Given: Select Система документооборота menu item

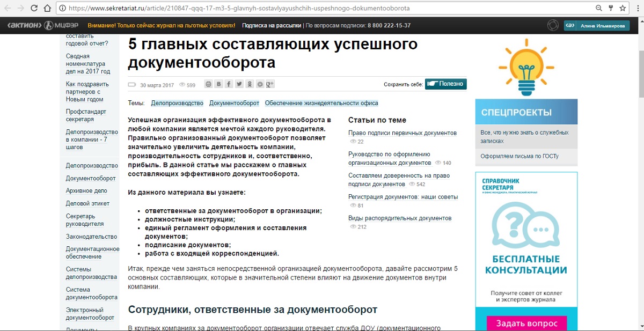Looking at the screenshot, I should (92, 293).
